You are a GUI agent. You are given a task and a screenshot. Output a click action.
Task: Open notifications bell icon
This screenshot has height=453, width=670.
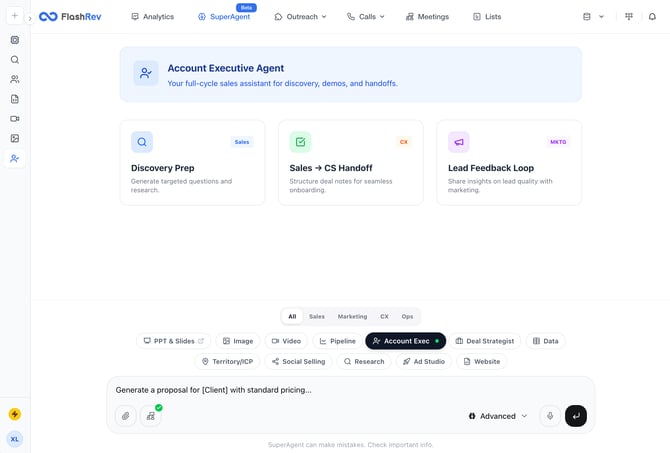(x=653, y=17)
